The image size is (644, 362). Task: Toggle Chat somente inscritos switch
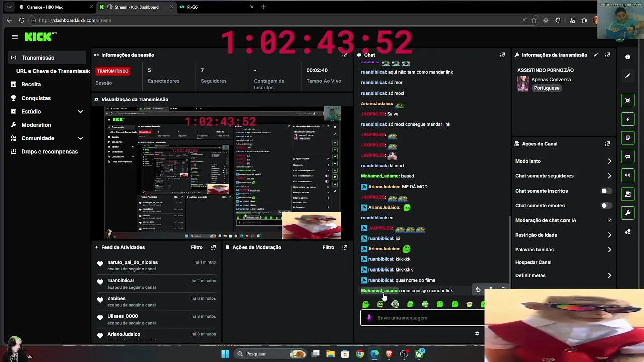point(606,191)
